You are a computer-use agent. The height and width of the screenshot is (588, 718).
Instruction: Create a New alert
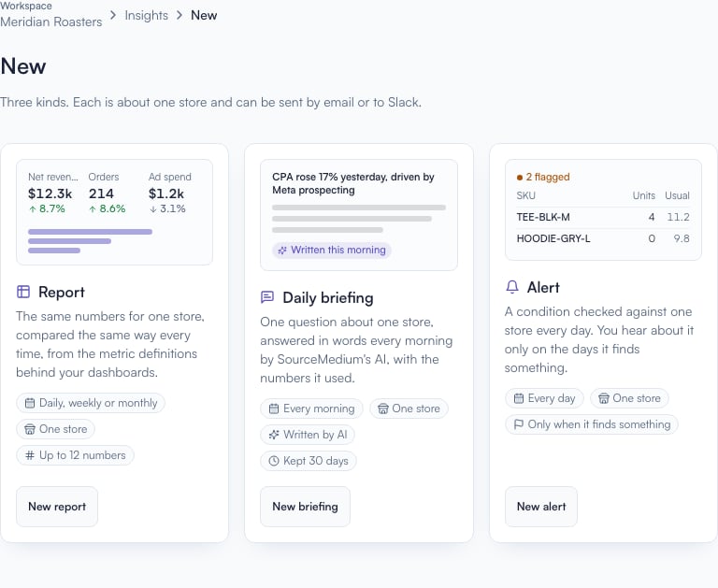(541, 507)
